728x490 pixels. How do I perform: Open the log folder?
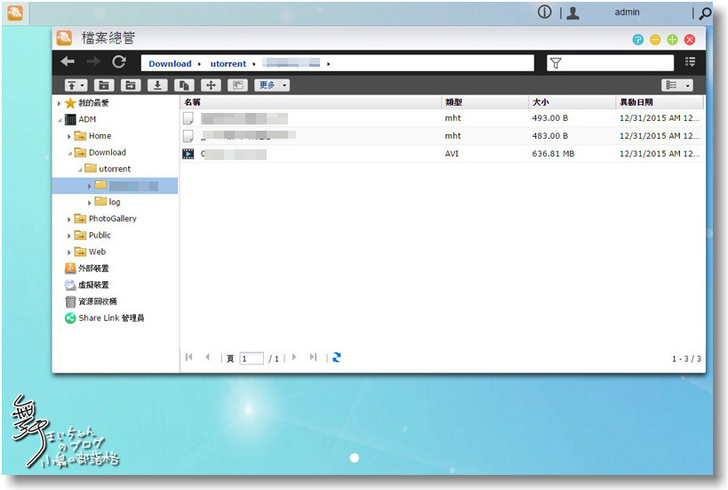point(114,202)
